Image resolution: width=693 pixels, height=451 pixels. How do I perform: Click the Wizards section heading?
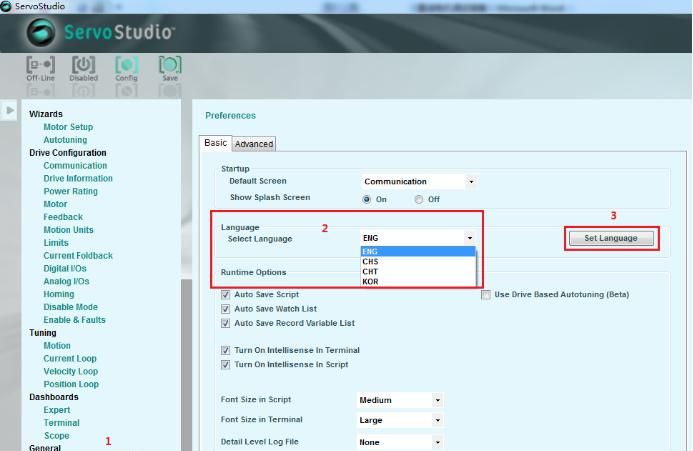pos(46,114)
